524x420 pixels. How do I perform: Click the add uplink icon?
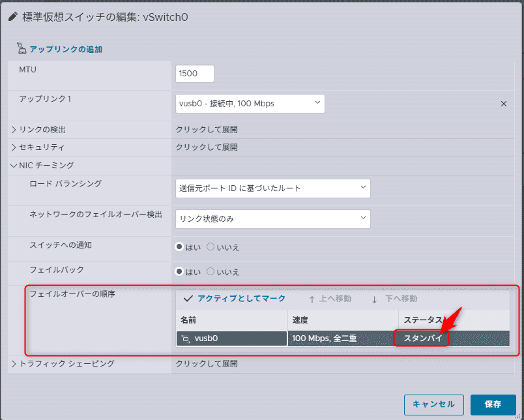click(22, 48)
